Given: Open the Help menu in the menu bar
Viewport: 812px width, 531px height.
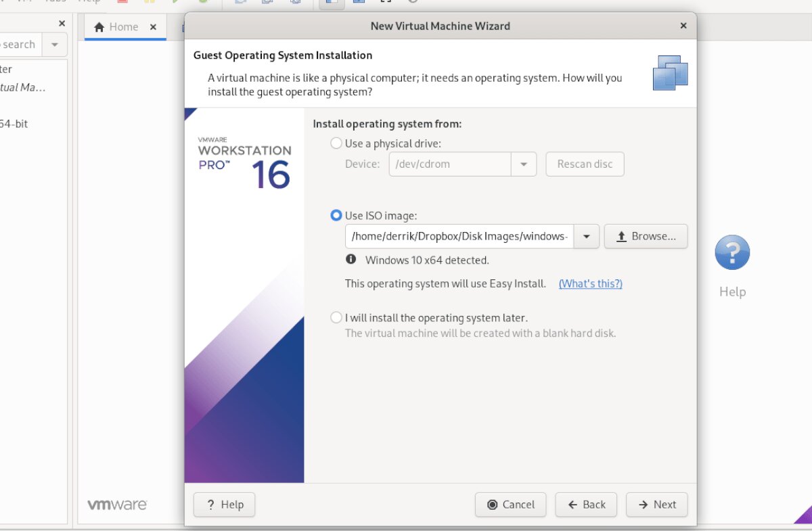Looking at the screenshot, I should point(89,1).
